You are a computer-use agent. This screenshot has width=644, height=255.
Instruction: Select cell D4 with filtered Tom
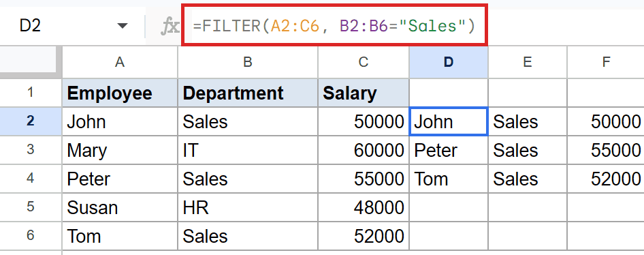[x=449, y=179]
